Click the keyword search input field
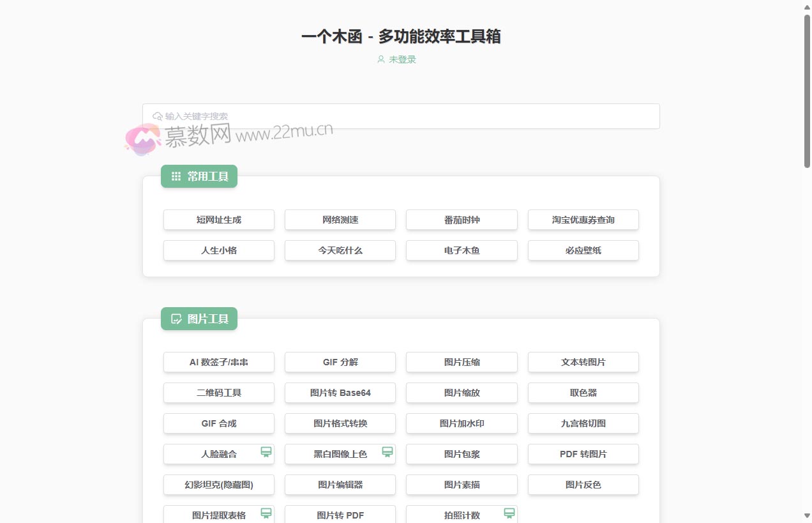Viewport: 812px width, 523px height. pos(401,116)
